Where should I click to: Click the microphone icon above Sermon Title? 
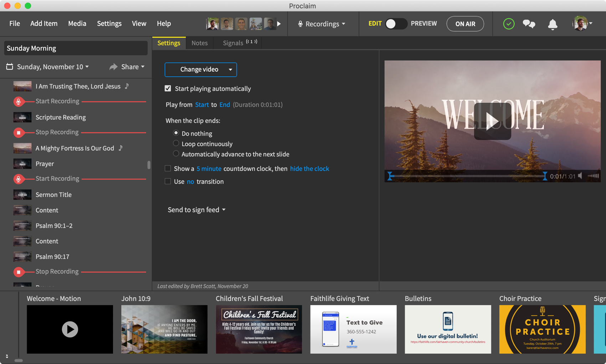pos(19,179)
